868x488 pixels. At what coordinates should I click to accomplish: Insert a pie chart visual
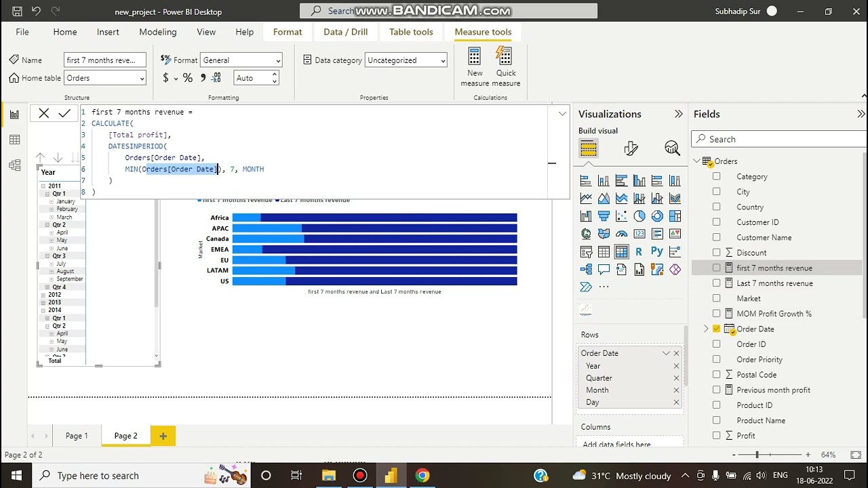pos(639,216)
